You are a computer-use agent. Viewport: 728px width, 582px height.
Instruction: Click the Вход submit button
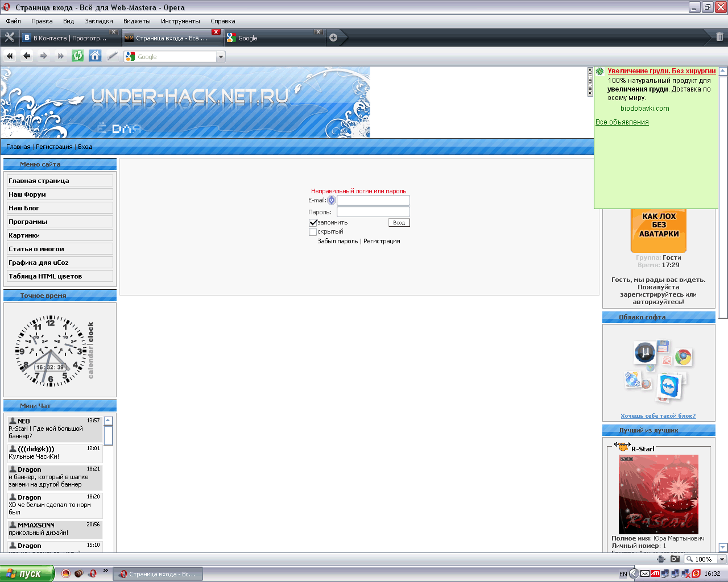[x=399, y=223]
